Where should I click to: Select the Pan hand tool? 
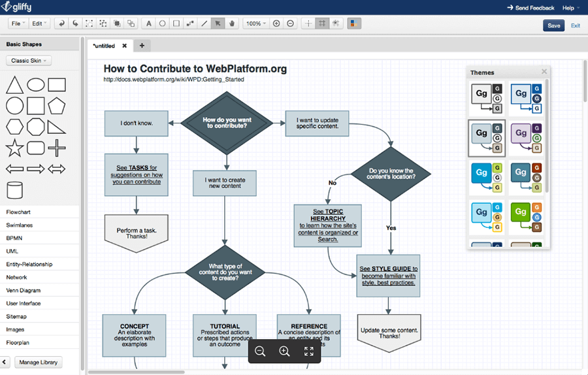pos(232,24)
